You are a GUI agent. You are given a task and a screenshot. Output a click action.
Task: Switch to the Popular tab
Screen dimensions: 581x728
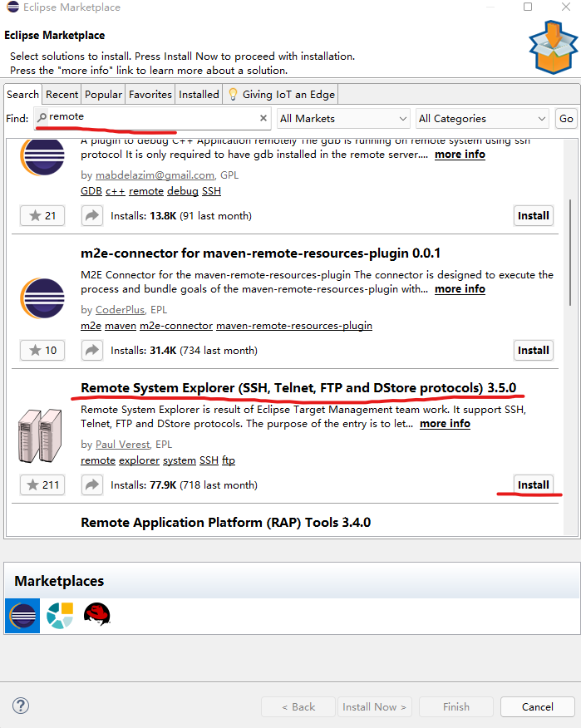click(103, 94)
